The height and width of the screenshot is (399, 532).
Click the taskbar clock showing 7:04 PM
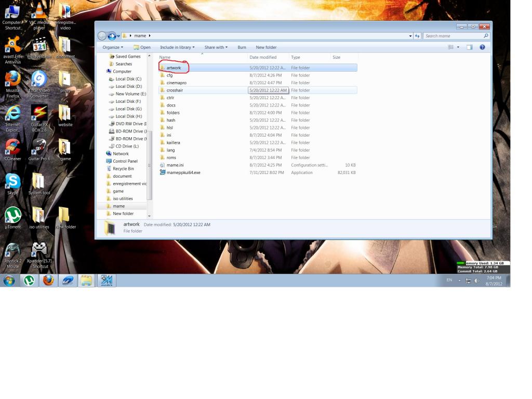pyautogui.click(x=494, y=281)
